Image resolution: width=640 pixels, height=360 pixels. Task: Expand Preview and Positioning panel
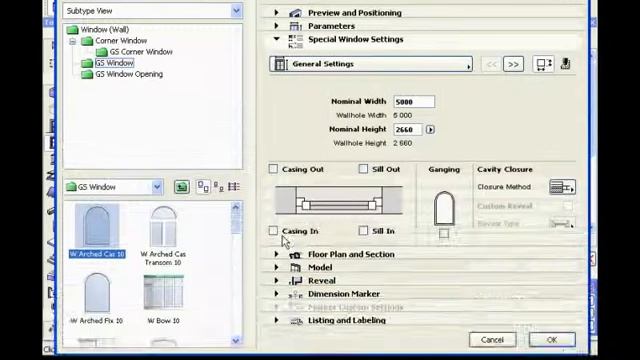tap(277, 13)
